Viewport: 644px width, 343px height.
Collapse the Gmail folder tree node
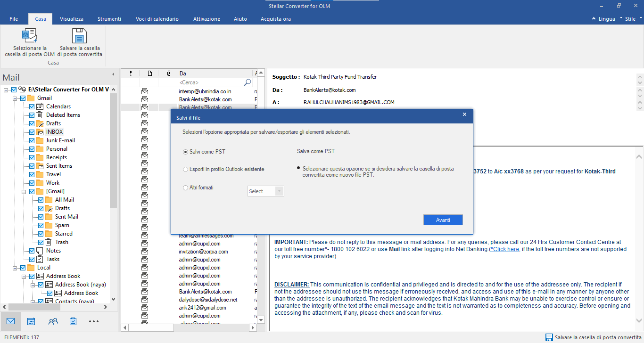[15, 98]
